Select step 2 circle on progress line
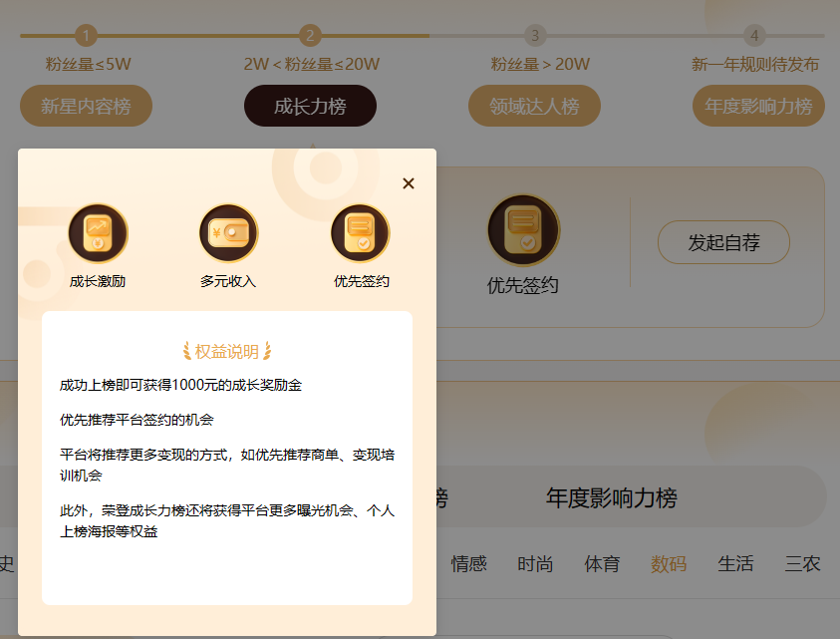This screenshot has height=639, width=840. [310, 36]
